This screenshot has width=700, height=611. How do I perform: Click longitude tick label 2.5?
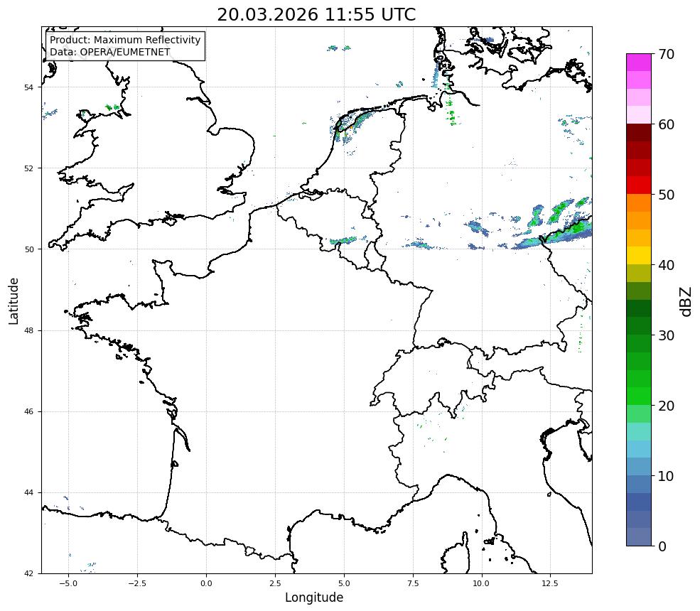point(275,583)
